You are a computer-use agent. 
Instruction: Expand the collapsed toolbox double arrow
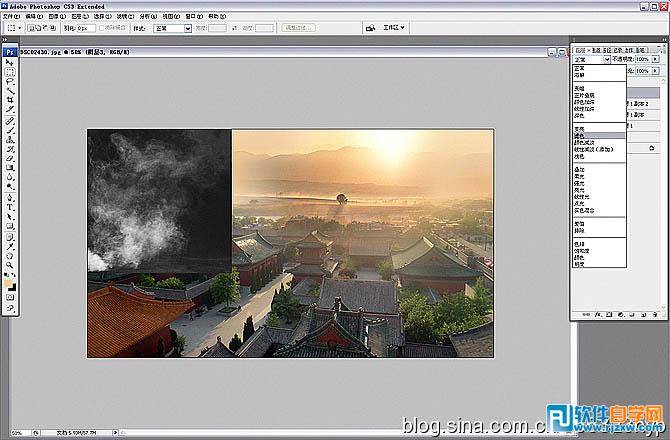pyautogui.click(x=5, y=40)
